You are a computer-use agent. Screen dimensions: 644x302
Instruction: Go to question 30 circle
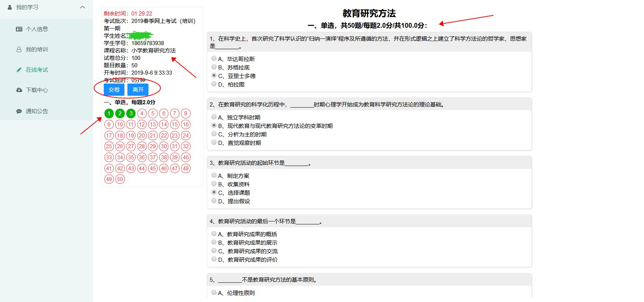[164, 146]
